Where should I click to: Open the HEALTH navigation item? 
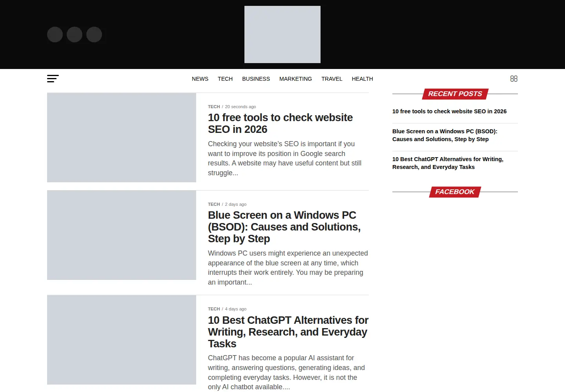[363, 79]
